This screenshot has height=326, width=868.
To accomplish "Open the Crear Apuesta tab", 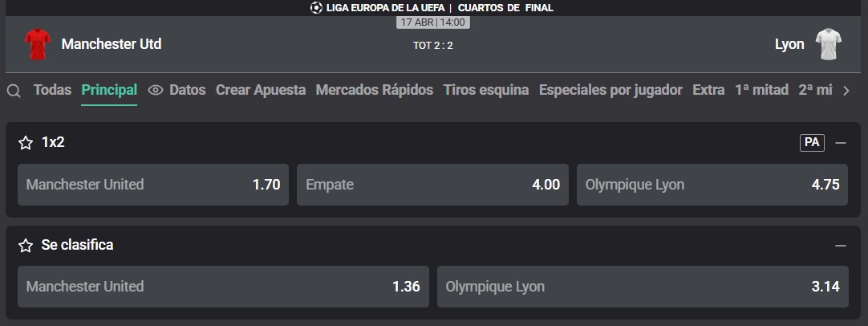I will tap(261, 90).
